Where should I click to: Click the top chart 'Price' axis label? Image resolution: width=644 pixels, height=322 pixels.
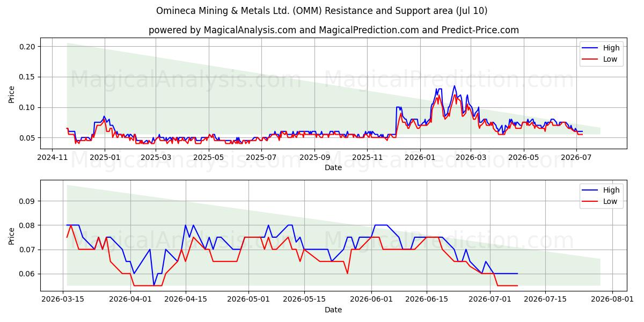(11, 94)
